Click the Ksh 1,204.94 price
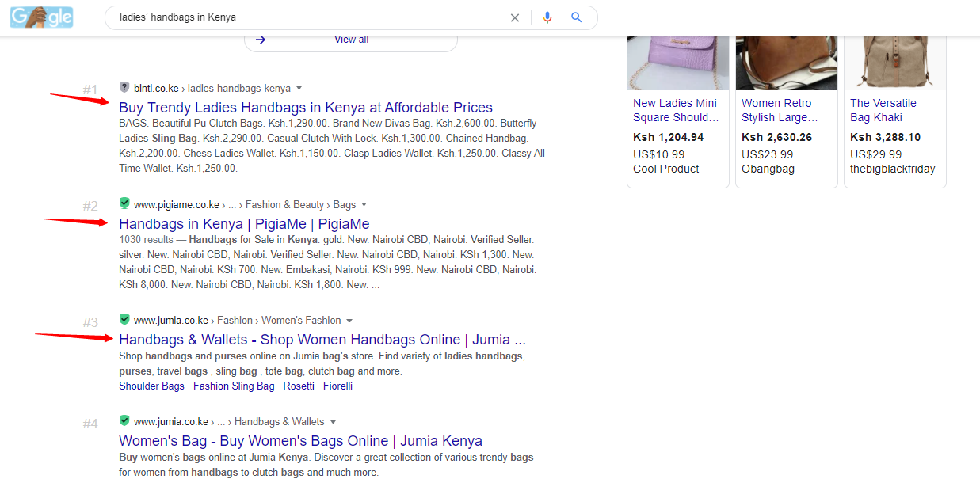The height and width of the screenshot is (483, 980). point(669,137)
